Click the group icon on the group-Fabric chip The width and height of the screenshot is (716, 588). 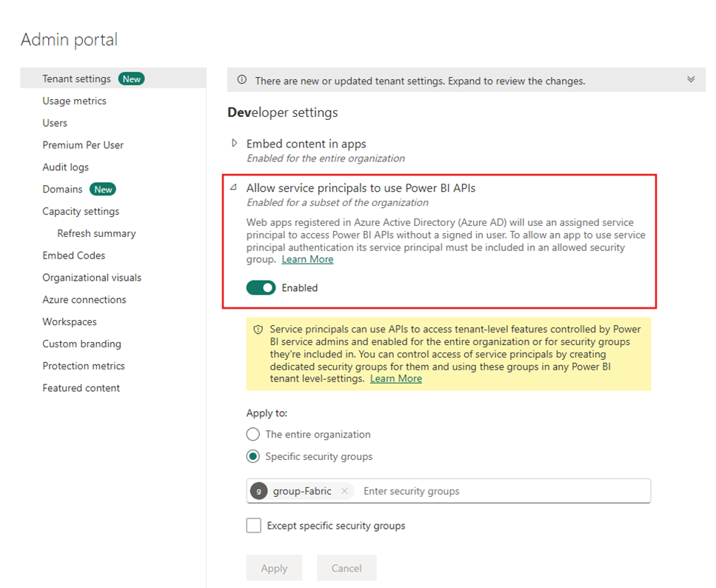tap(258, 491)
